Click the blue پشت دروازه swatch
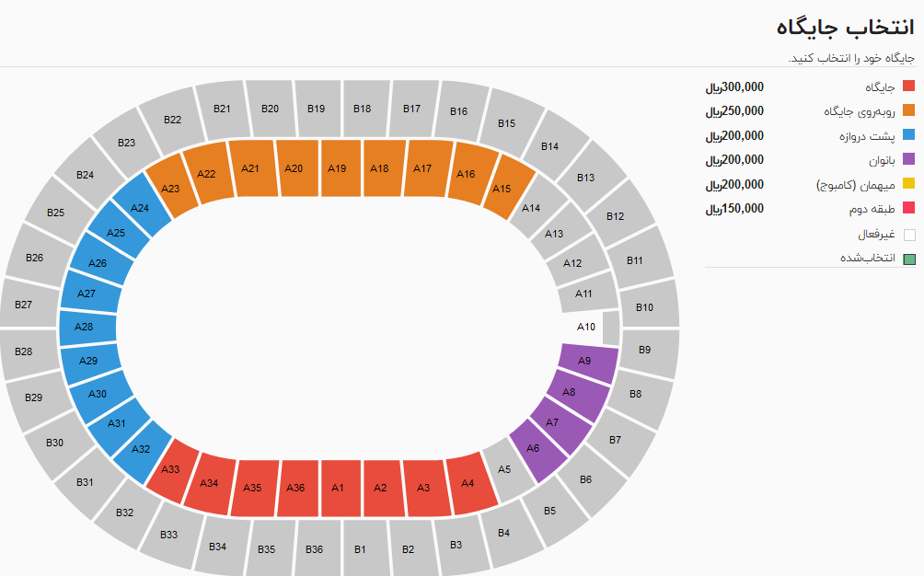This screenshot has width=924, height=576. [x=908, y=136]
